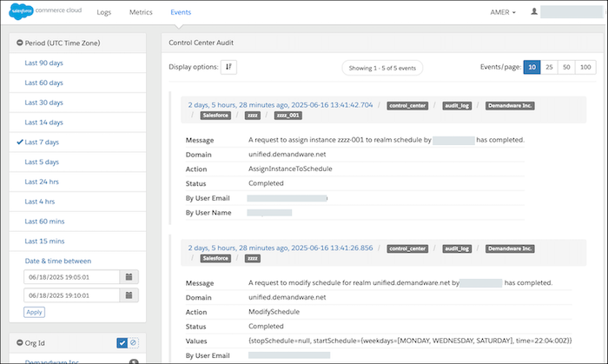The width and height of the screenshot is (608, 364).
Task: Click Salesforce tag on second event
Action: pos(215,259)
